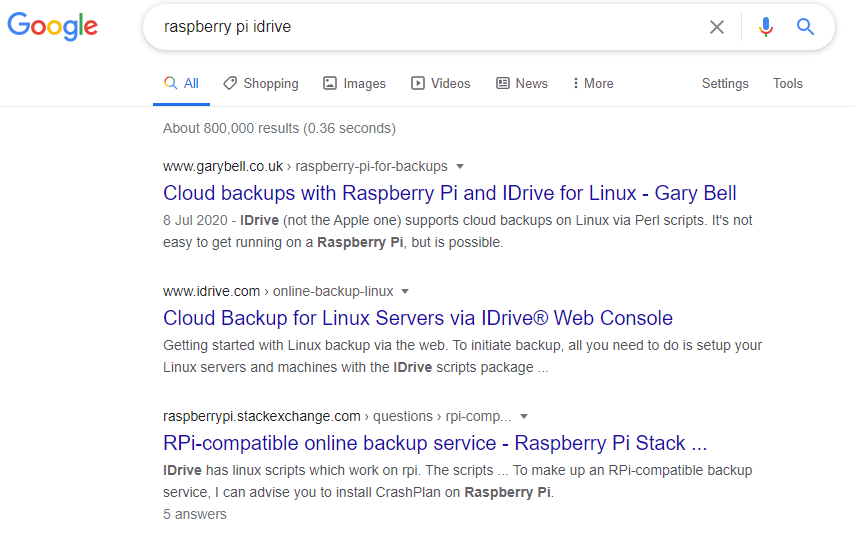Image resolution: width=854 pixels, height=546 pixels.
Task: Switch to the Videos tab
Action: (x=441, y=83)
